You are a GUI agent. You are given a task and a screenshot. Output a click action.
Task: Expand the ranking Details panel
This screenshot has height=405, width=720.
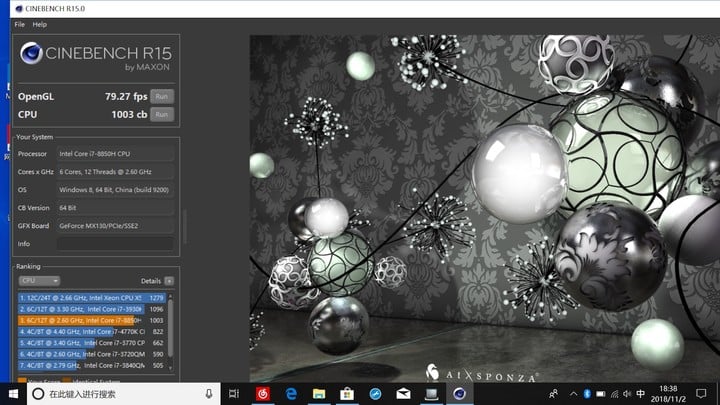tap(169, 281)
